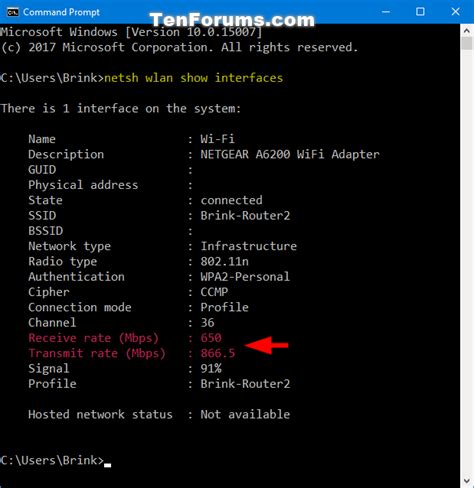Click the transmit rate value '866.5'
This screenshot has width=474, height=488.
click(218, 353)
